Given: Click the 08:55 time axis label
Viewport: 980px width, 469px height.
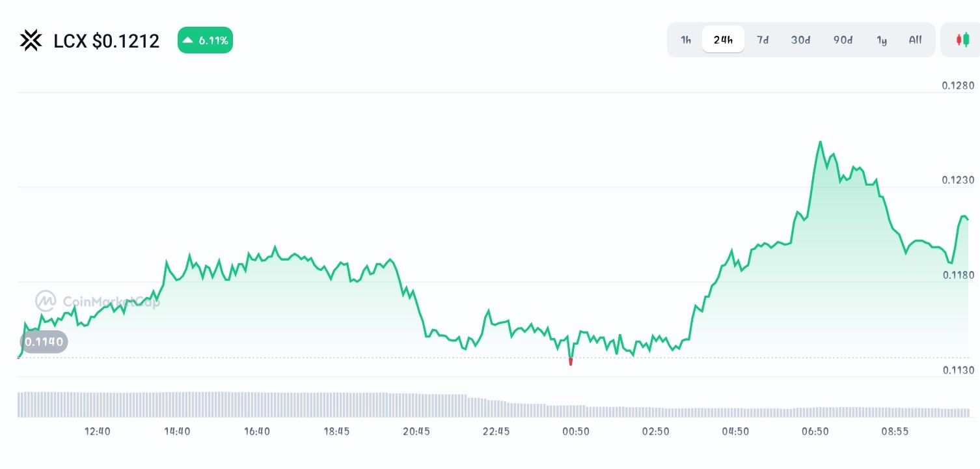Looking at the screenshot, I should [895, 431].
